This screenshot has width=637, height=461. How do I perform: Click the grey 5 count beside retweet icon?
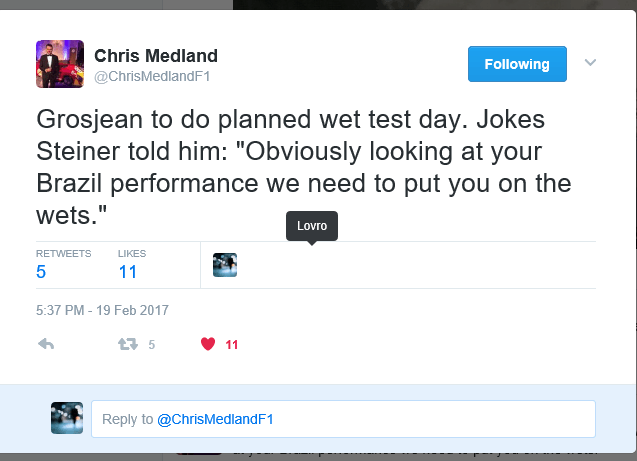[x=151, y=344]
